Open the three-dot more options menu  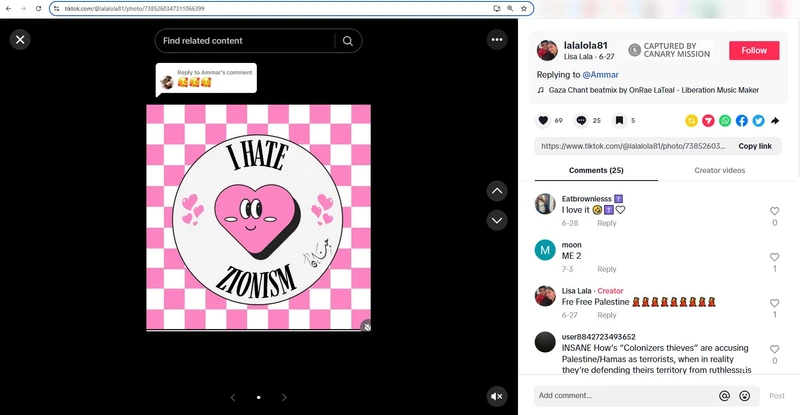497,40
